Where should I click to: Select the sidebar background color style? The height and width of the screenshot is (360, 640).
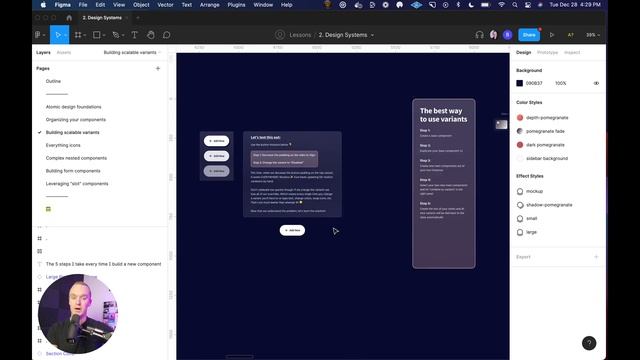click(x=542, y=158)
